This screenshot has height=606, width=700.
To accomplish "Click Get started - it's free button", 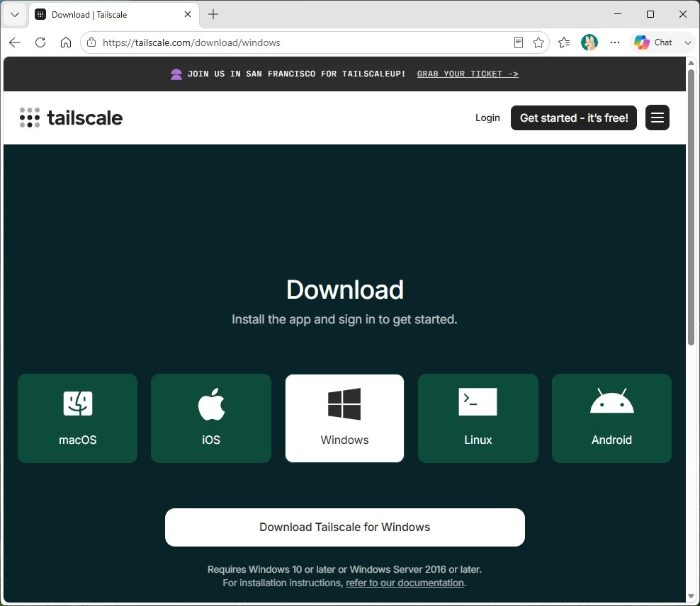I will point(574,118).
